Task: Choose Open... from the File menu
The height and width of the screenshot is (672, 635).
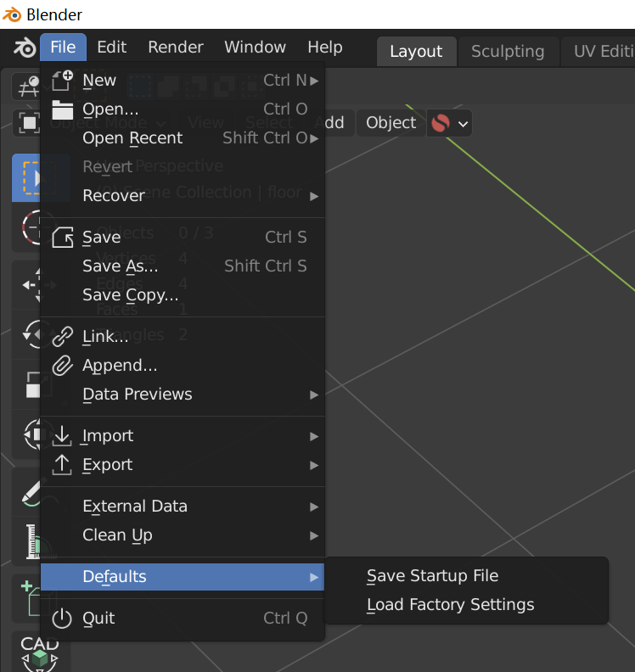Action: [183, 109]
